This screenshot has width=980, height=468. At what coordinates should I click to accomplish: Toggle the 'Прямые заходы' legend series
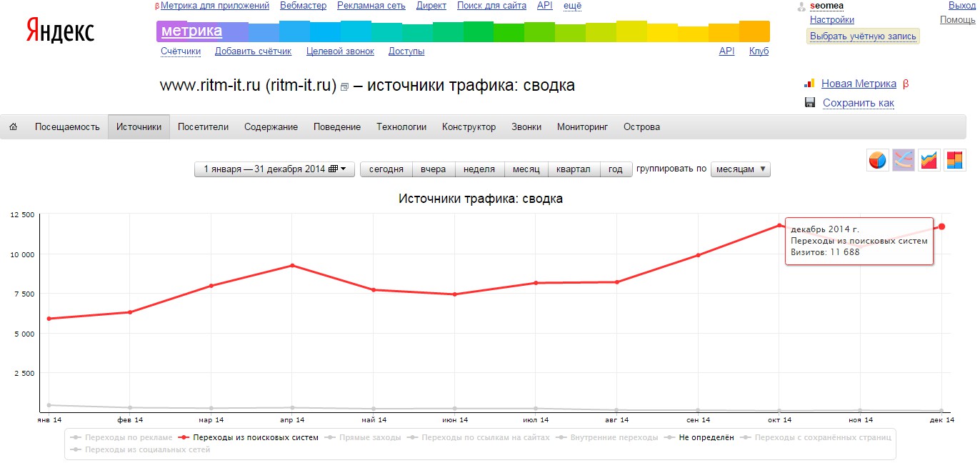click(x=363, y=437)
